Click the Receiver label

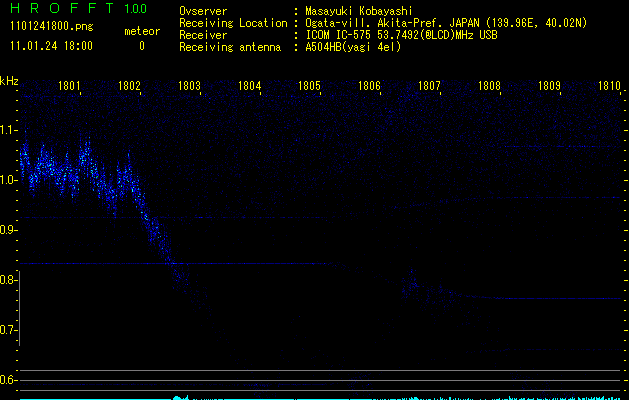click(203, 35)
